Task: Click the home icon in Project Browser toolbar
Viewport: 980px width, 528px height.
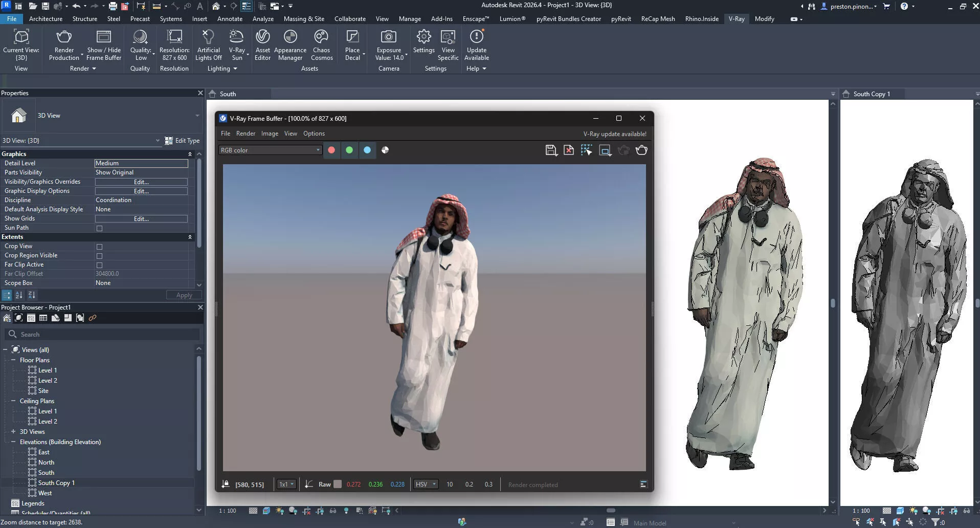Action: coord(7,318)
